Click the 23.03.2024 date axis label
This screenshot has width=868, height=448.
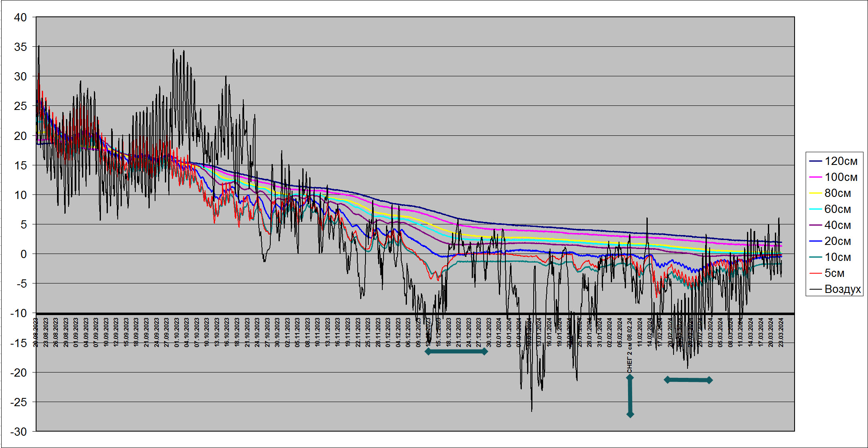pyautogui.click(x=781, y=332)
